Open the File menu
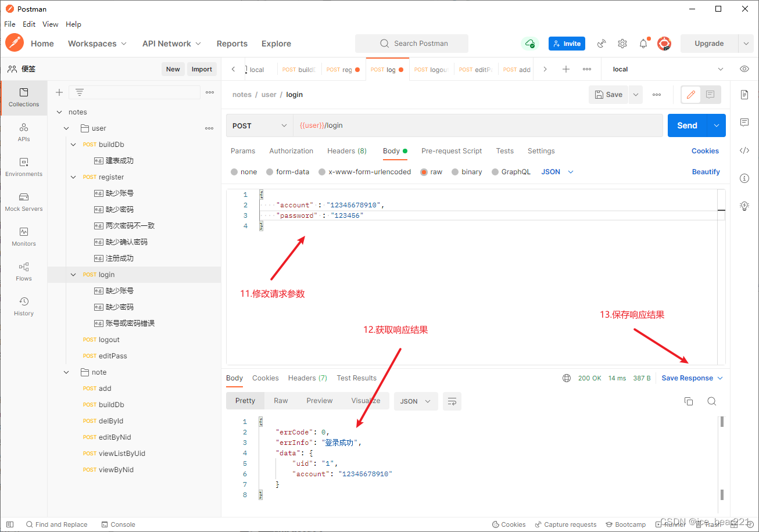 click(10, 24)
